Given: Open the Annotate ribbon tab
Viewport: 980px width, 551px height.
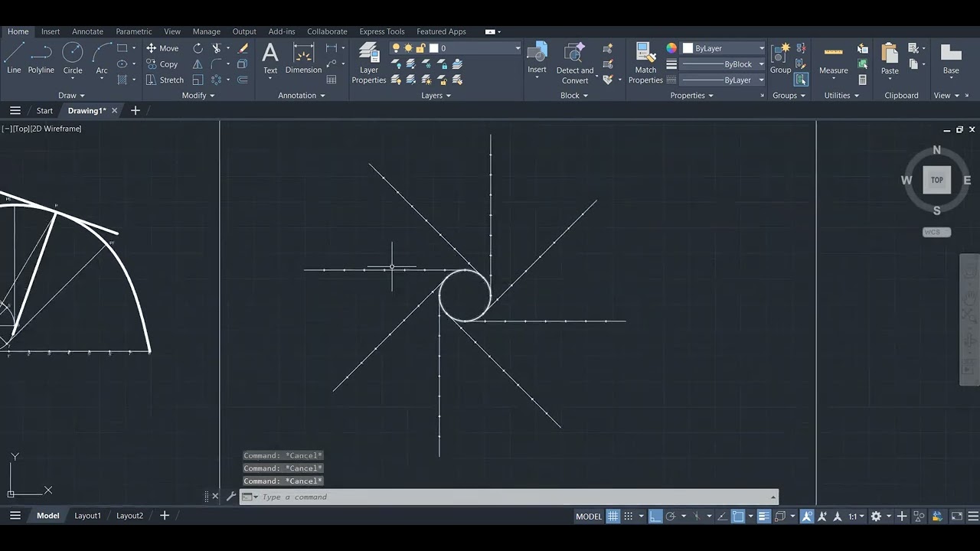Looking at the screenshot, I should [x=87, y=31].
